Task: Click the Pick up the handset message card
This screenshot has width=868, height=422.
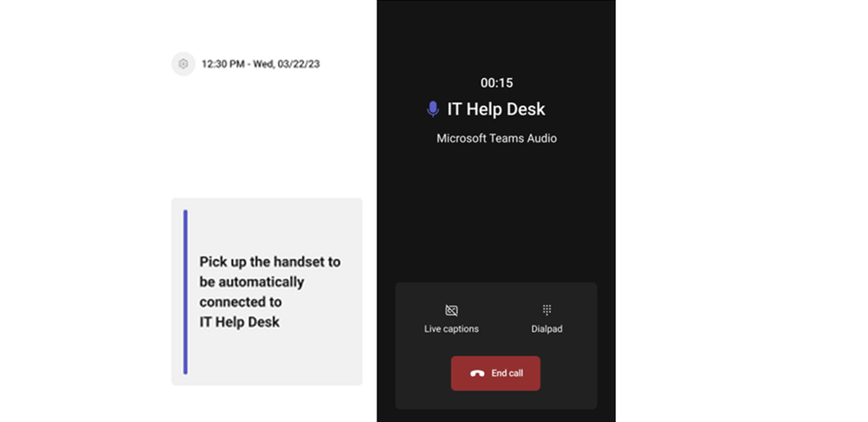Action: 267,292
